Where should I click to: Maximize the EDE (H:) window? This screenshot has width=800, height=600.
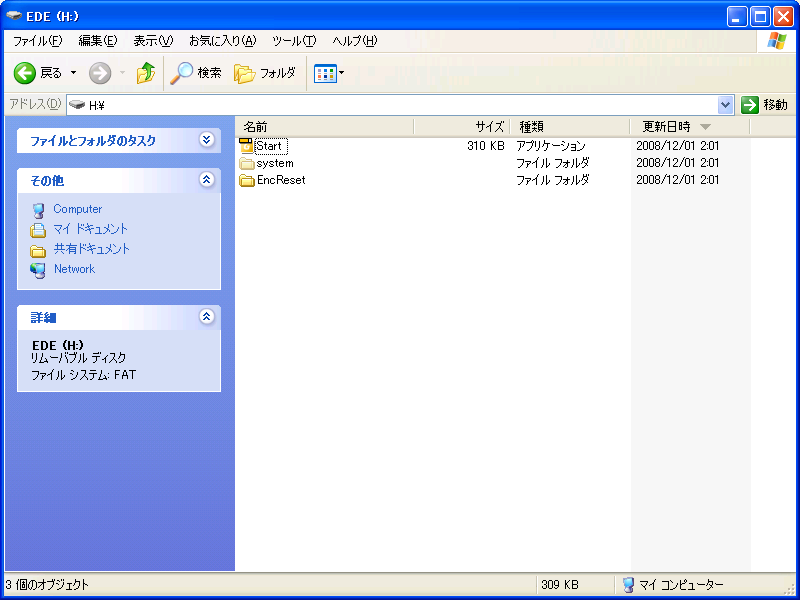760,17
